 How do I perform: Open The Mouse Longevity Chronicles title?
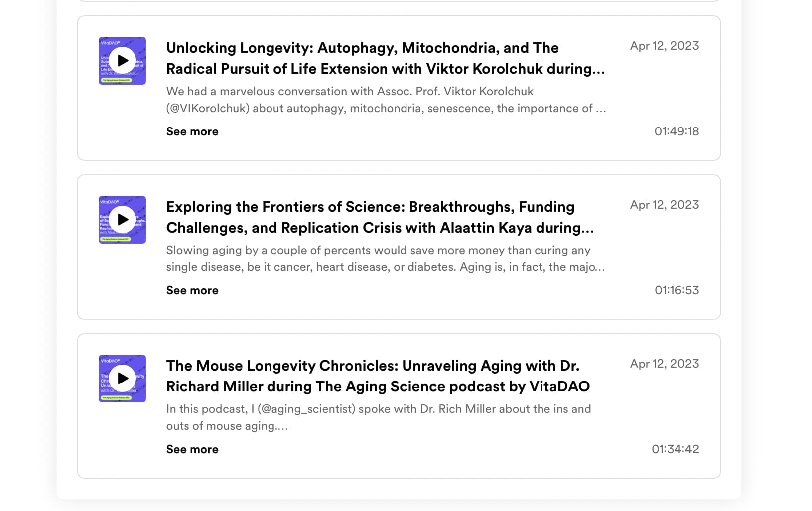(378, 376)
